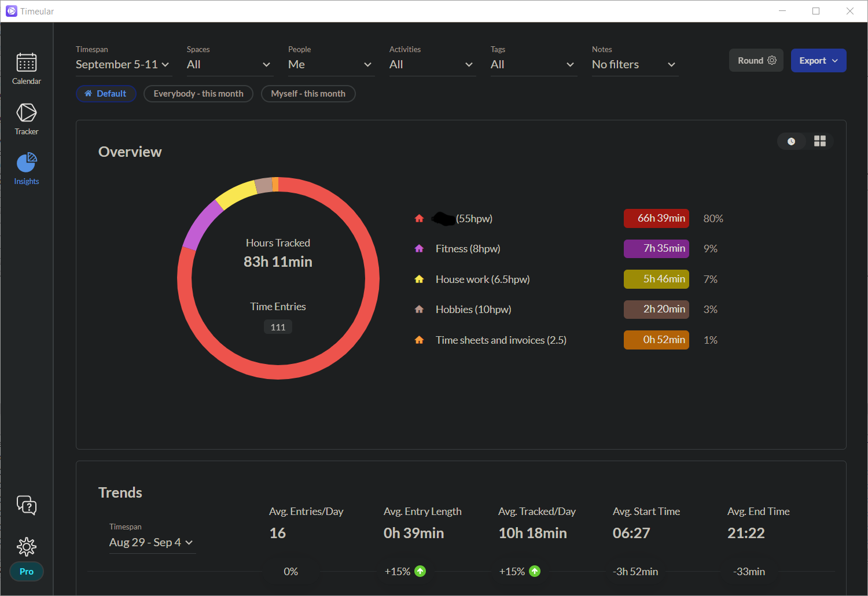This screenshot has width=868, height=596.
Task: Expand the Trends timespan Aug 29 - Sep 4
Action: tap(152, 543)
